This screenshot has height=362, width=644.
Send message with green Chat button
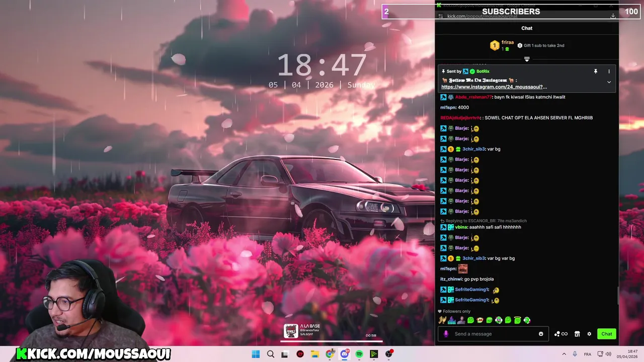click(x=607, y=334)
